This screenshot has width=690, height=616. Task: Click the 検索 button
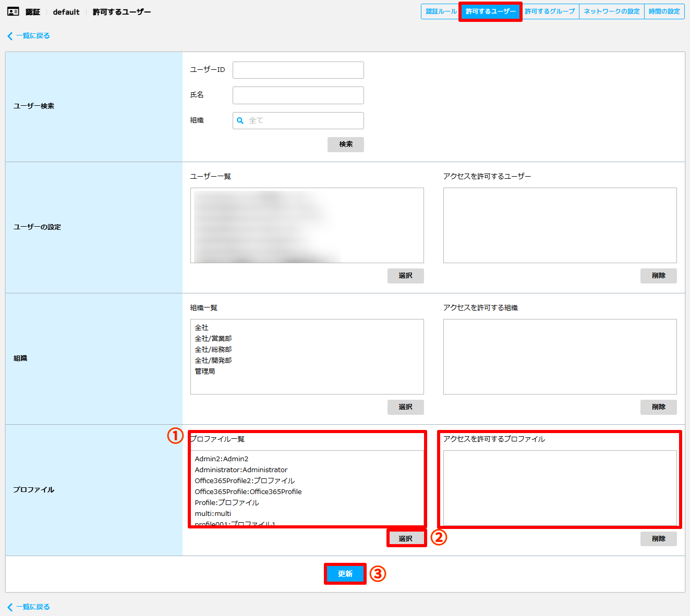pyautogui.click(x=346, y=144)
